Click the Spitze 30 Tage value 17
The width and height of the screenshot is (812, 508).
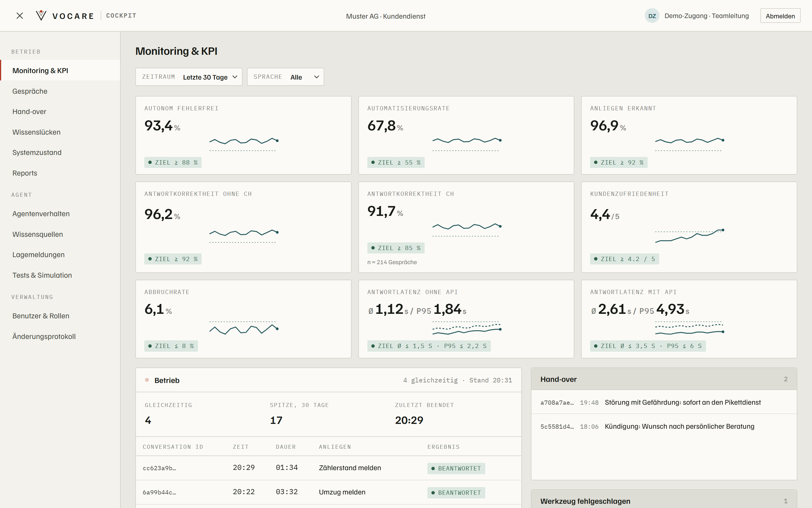[276, 420]
